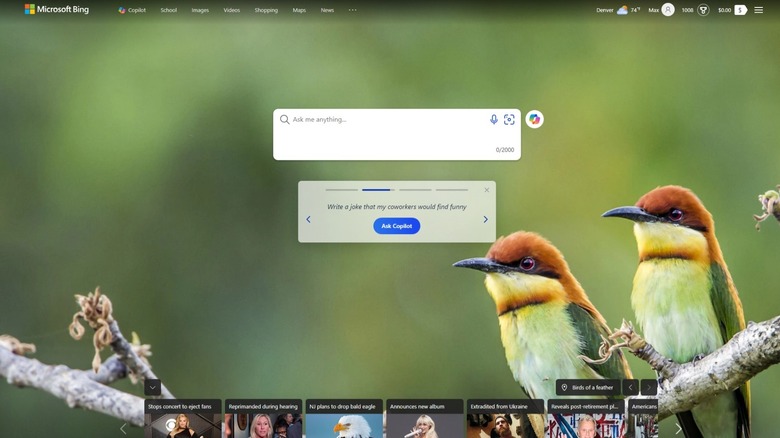Collapse the news carousel with chevron
The image size is (780, 438).
click(x=152, y=387)
